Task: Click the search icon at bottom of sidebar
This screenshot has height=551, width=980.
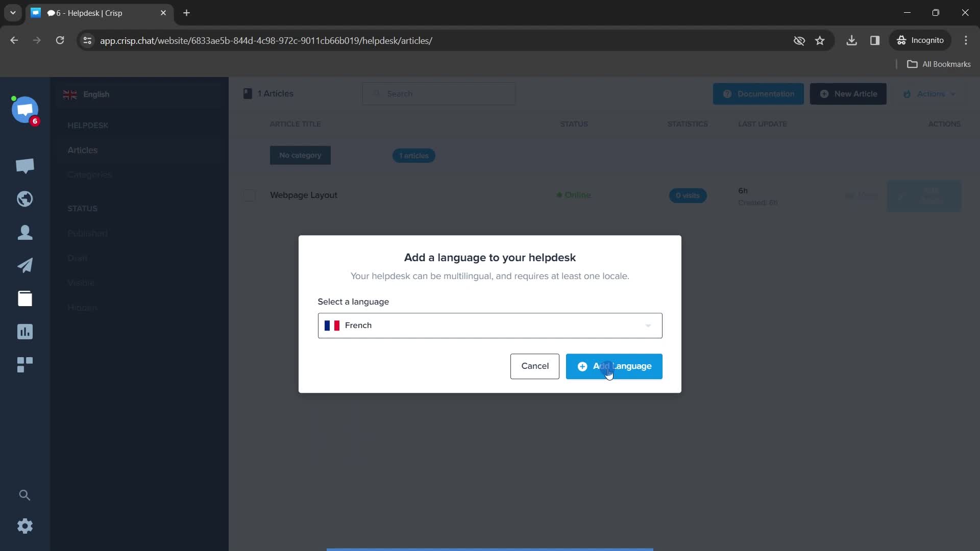Action: (25, 495)
